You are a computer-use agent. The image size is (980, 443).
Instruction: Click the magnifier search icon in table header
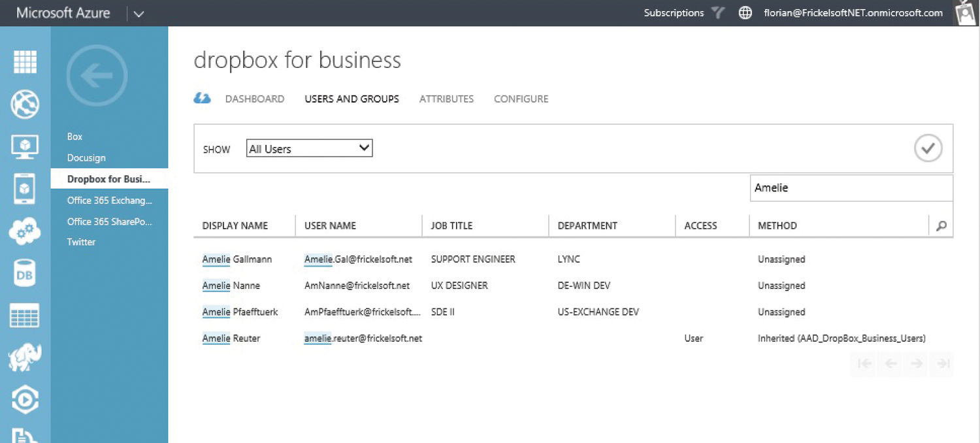click(941, 226)
